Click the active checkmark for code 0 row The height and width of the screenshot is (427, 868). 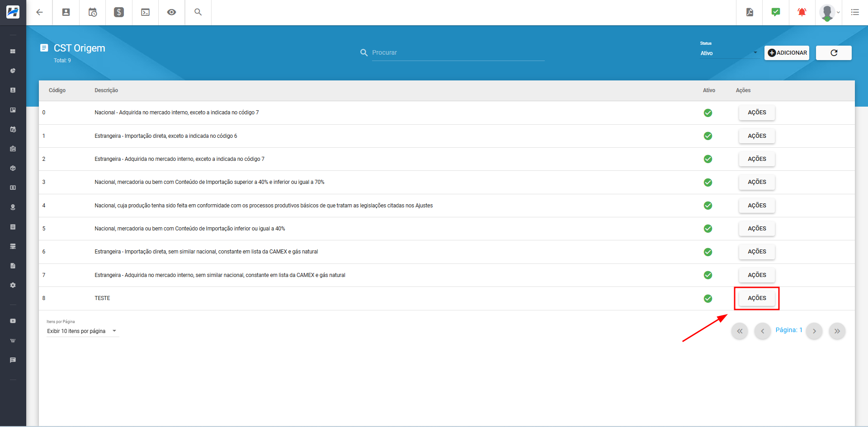[x=708, y=113]
